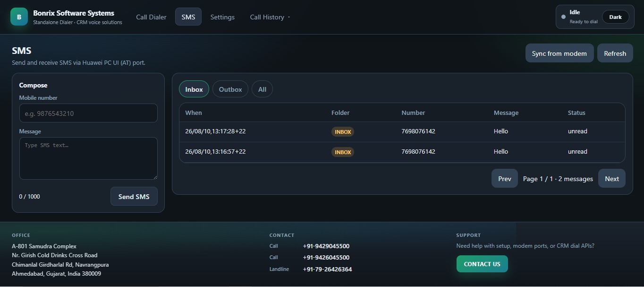The image size is (644, 287).
Task: Click the Message column header
Action: [506, 113]
